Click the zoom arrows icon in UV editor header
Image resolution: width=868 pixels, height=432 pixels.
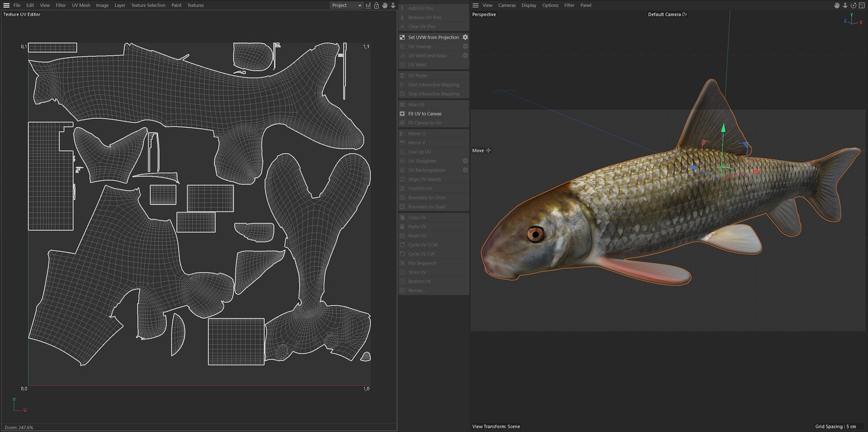[x=393, y=5]
